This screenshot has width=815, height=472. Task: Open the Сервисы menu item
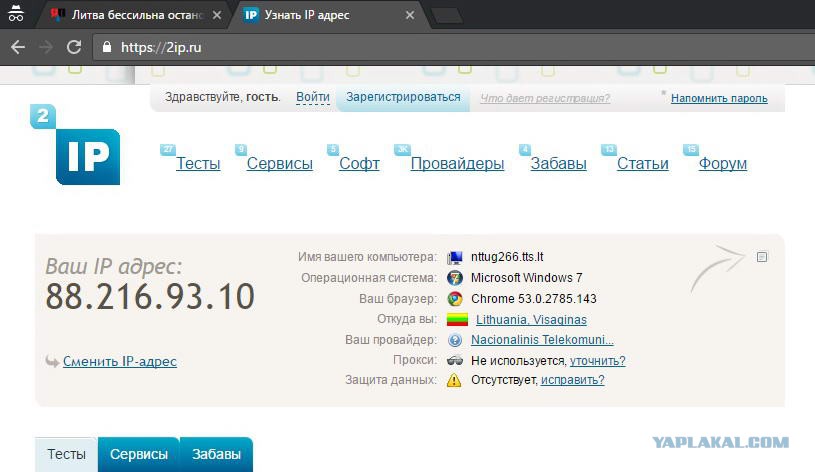[280, 163]
